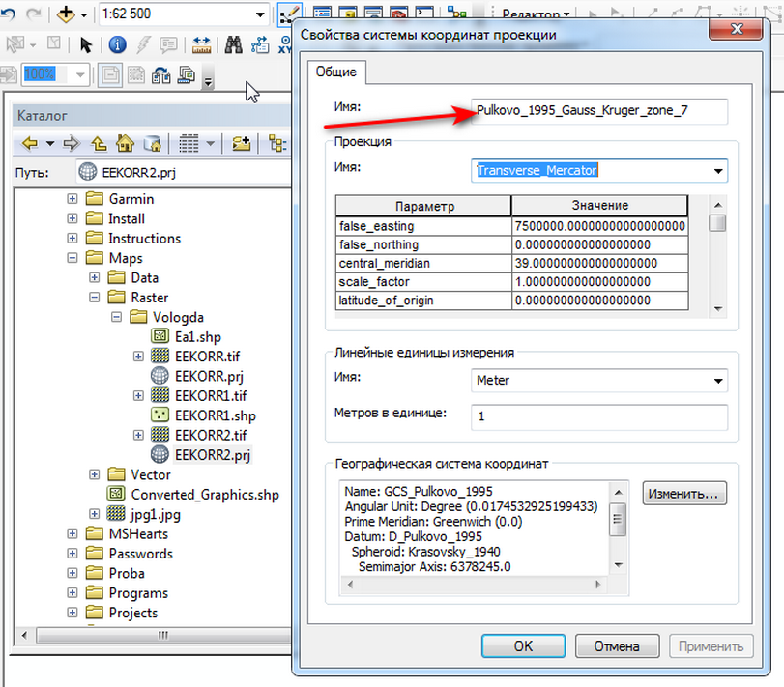Image resolution: width=784 pixels, height=687 pixels.
Task: Go up one level in Catalog
Action: 99,144
